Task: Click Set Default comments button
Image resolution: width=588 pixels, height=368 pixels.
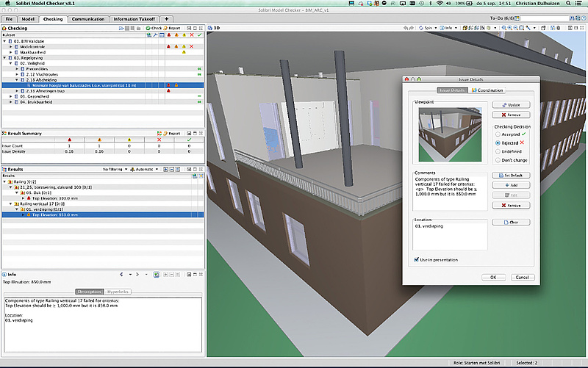Action: (511, 176)
